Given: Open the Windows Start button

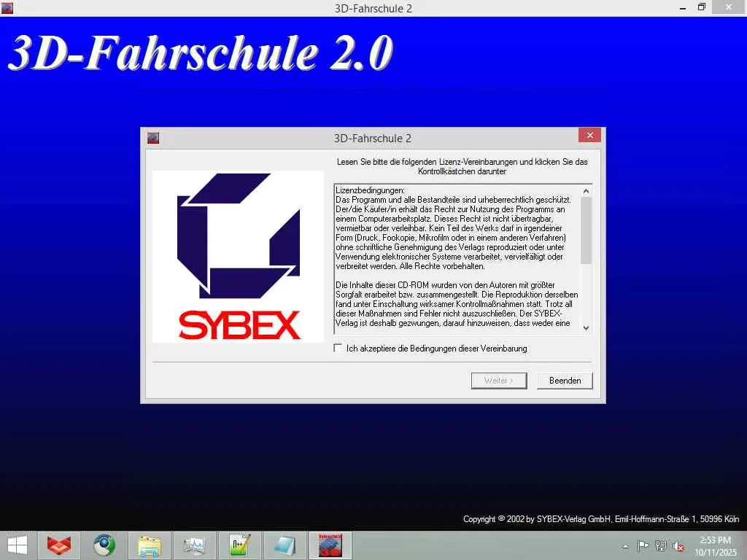Looking at the screenshot, I should pos(18,545).
